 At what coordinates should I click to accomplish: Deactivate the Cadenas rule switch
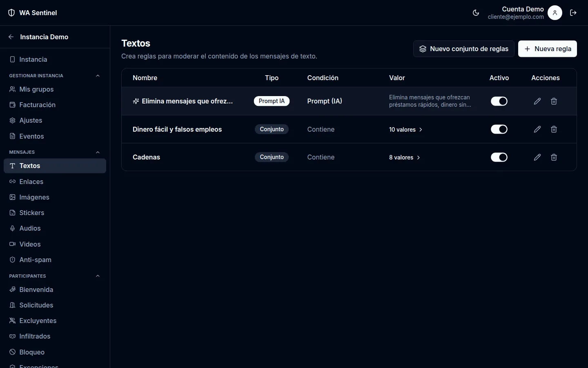(499, 157)
